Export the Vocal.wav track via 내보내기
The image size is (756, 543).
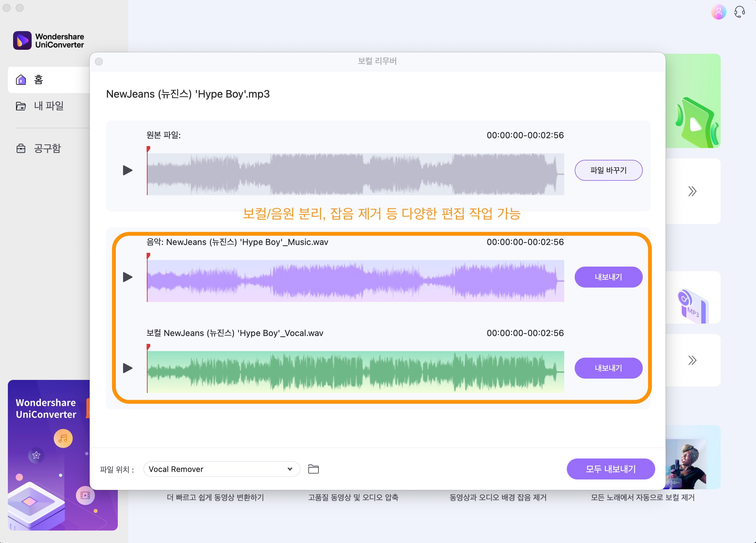[x=607, y=368]
